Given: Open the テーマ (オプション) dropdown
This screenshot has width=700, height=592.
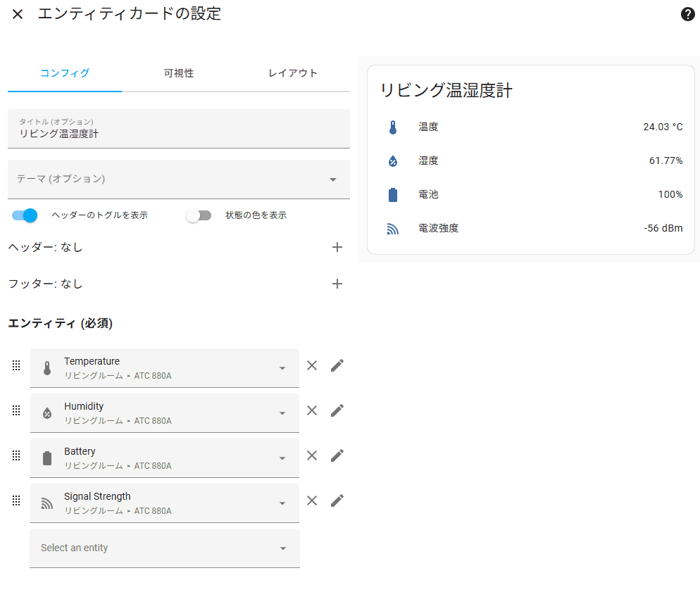Looking at the screenshot, I should (179, 180).
